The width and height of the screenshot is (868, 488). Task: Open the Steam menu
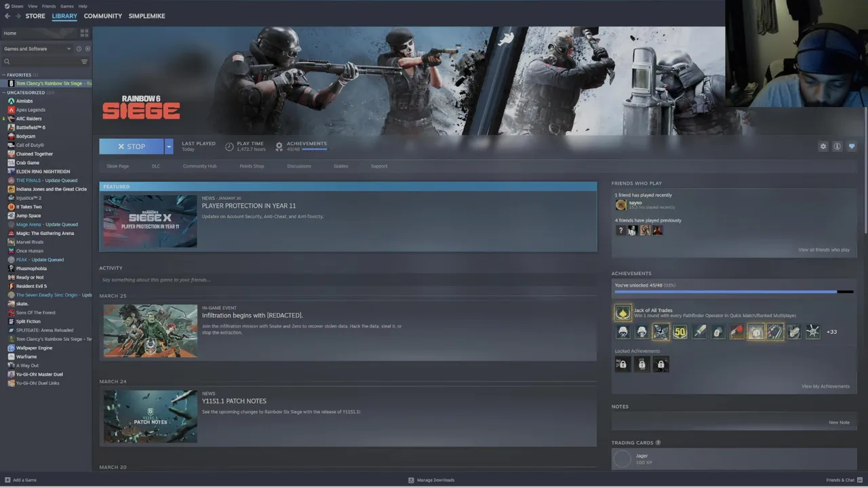(x=13, y=6)
